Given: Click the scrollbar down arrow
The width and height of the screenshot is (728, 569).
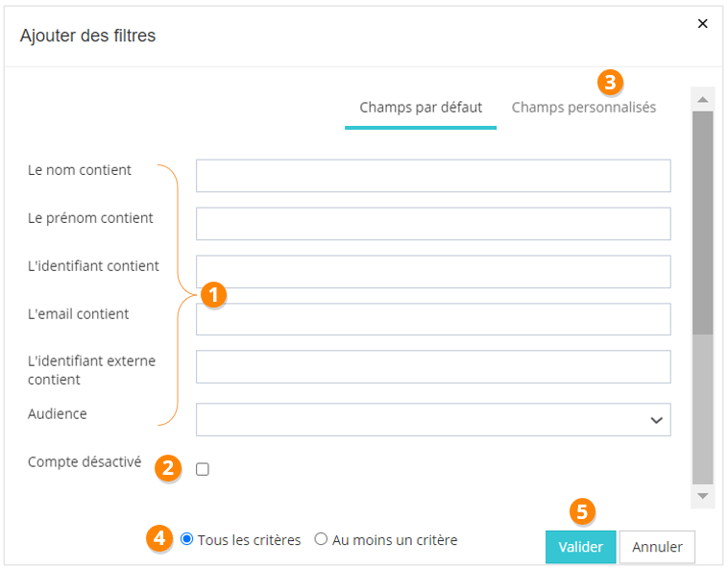Looking at the screenshot, I should [702, 496].
